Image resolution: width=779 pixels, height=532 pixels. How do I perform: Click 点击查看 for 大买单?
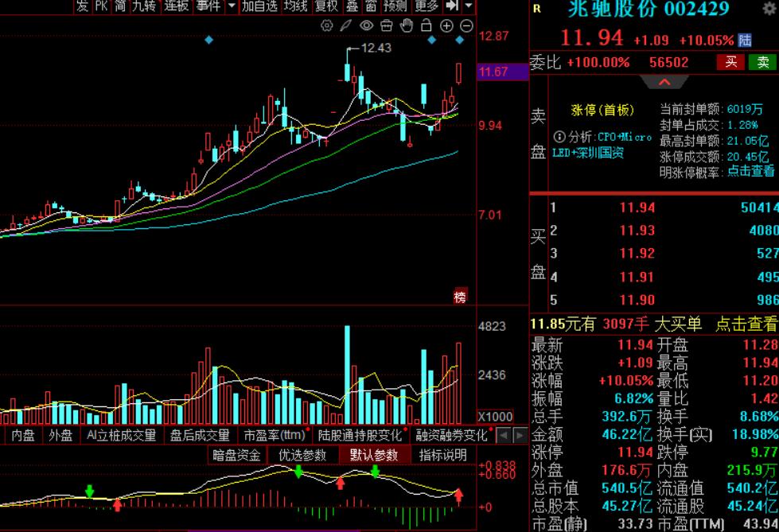click(746, 324)
